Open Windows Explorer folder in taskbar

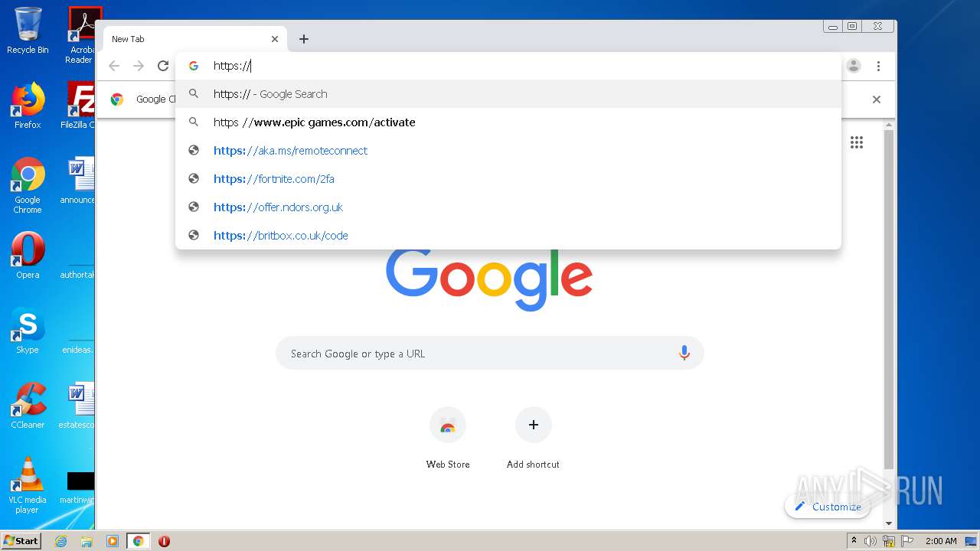[x=87, y=541]
